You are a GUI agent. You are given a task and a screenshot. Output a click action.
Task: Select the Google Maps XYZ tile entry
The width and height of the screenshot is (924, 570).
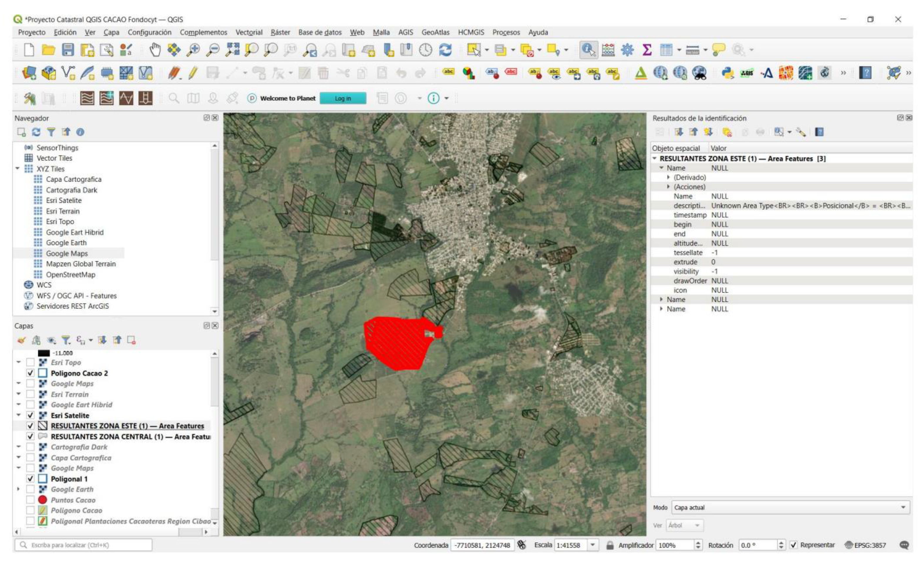click(x=67, y=253)
